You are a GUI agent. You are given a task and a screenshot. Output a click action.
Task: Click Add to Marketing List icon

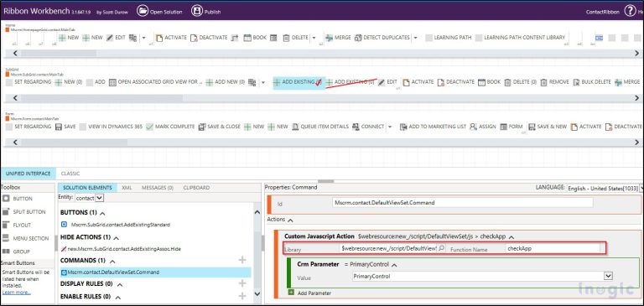(403, 127)
